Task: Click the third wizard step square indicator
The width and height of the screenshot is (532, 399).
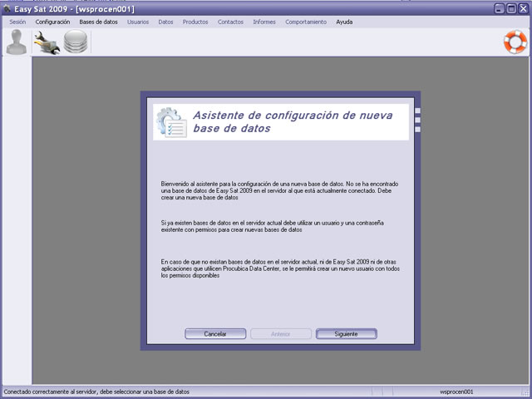Action: (417, 130)
